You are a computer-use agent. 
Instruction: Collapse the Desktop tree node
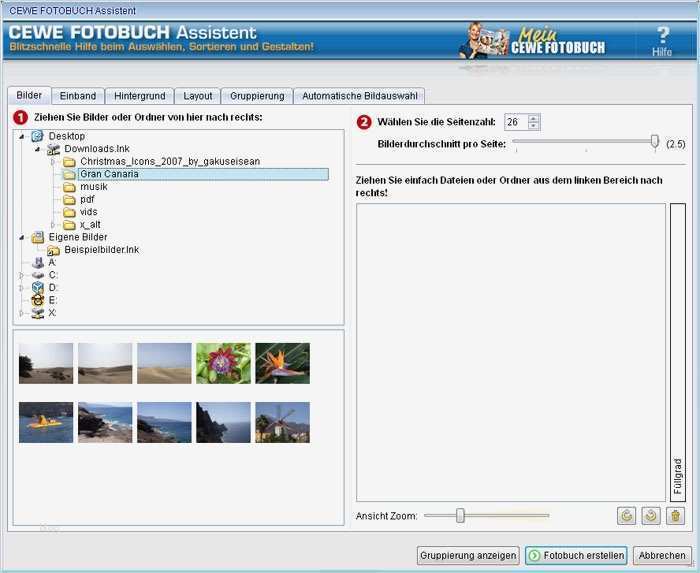pos(21,137)
